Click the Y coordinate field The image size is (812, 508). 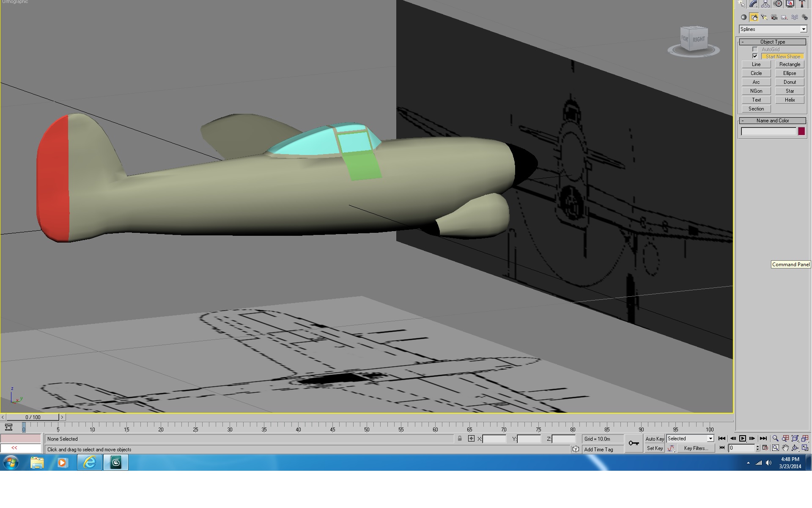click(x=529, y=439)
